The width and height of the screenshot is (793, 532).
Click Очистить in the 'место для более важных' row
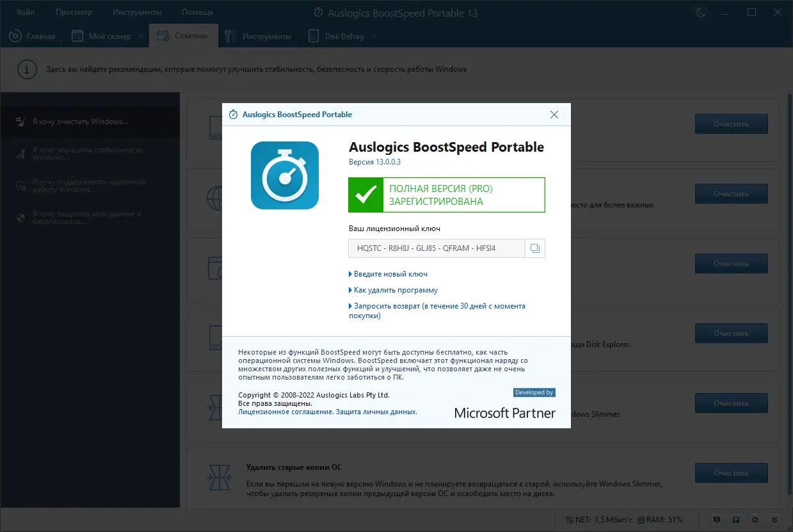point(731,193)
